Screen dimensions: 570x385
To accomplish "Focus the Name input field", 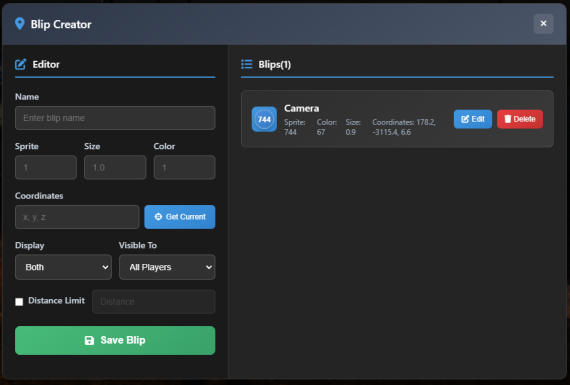I will point(115,118).
